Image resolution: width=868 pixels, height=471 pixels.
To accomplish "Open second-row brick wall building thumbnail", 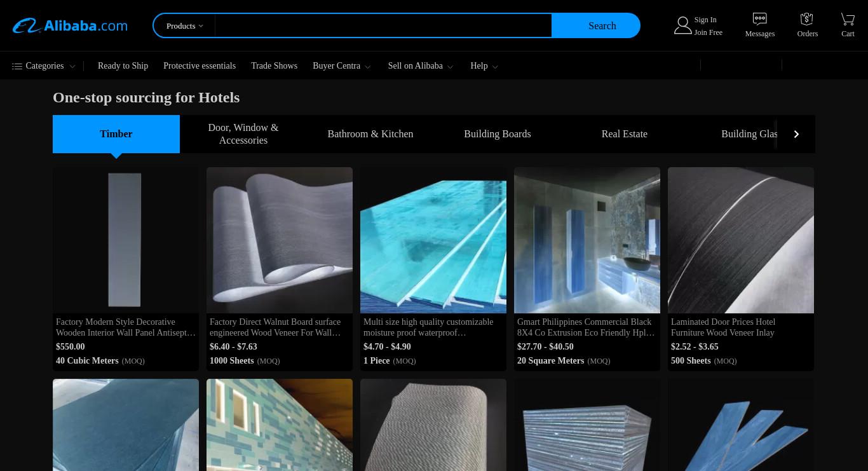I will [x=280, y=425].
